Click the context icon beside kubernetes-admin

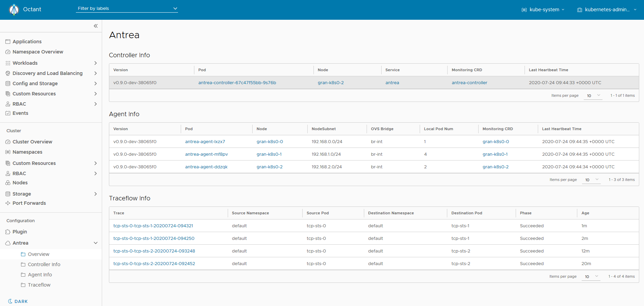pyautogui.click(x=580, y=10)
